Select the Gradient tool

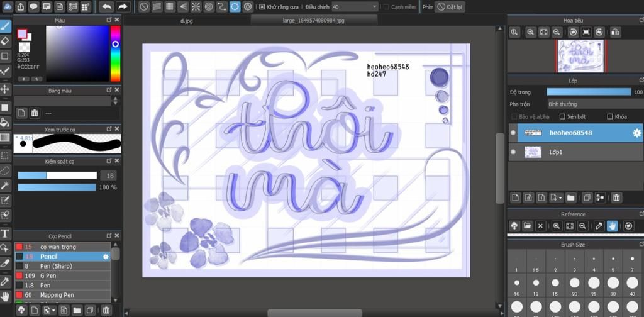(5, 138)
